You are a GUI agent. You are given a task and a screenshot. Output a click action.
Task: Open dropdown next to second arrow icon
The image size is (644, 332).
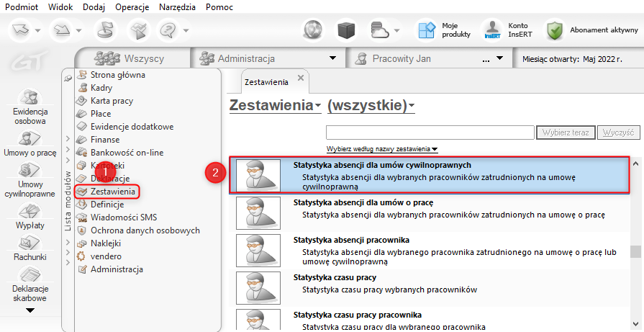point(78,30)
